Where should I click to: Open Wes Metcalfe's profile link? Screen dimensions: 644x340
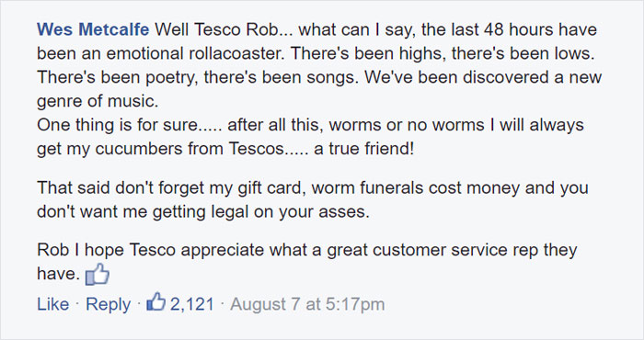pos(93,29)
